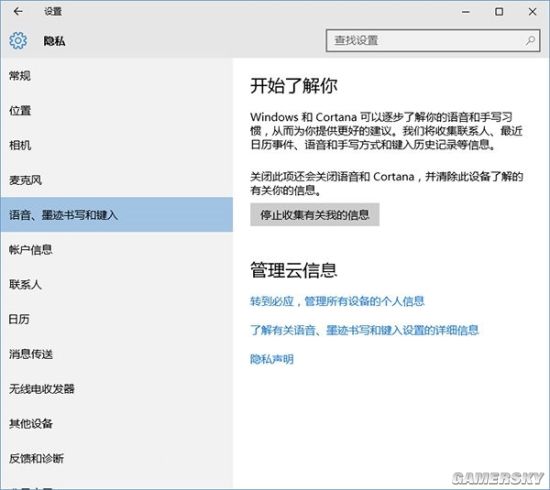Select 麦克风 in the sidebar
Image resolution: width=550 pixels, height=490 pixels.
[x=116, y=180]
